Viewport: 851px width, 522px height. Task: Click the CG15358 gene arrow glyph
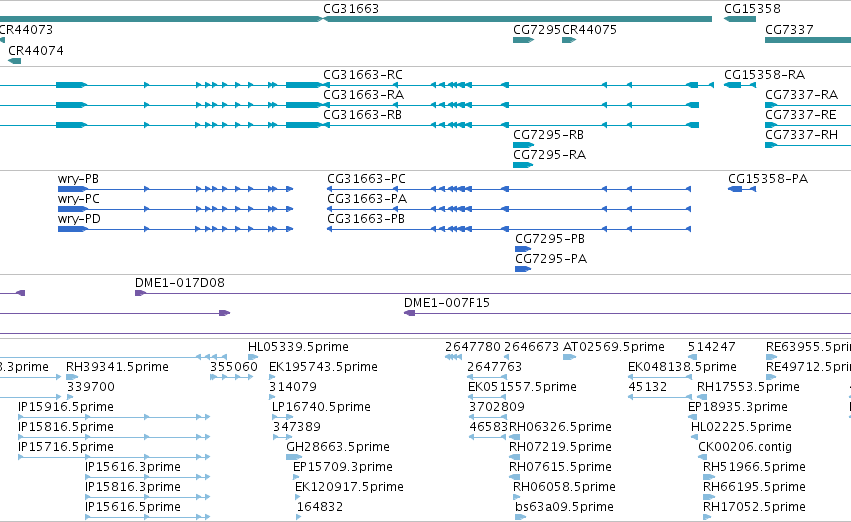point(740,19)
